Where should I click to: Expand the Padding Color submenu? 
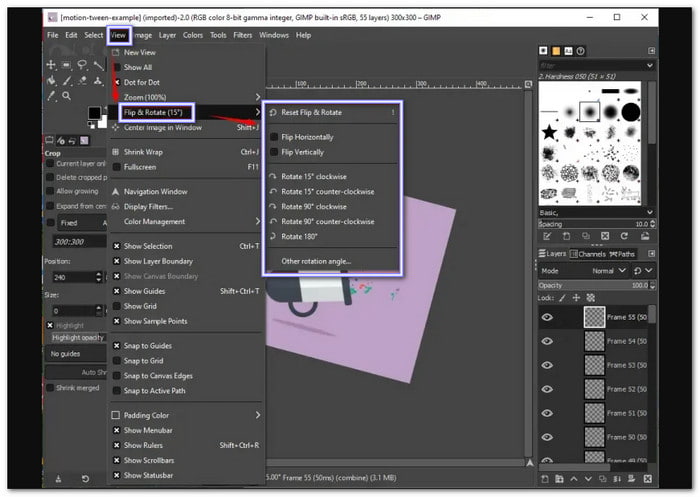click(258, 415)
